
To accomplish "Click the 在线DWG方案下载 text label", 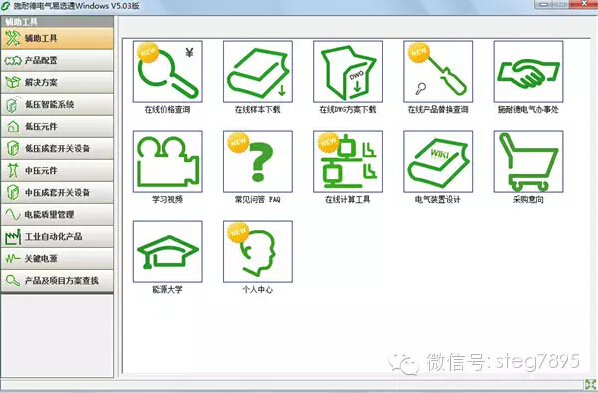I will 348,110.
